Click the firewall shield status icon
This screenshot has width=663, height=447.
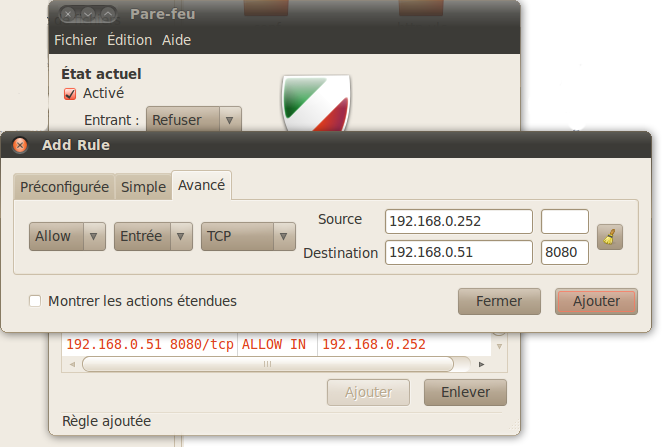(x=316, y=103)
